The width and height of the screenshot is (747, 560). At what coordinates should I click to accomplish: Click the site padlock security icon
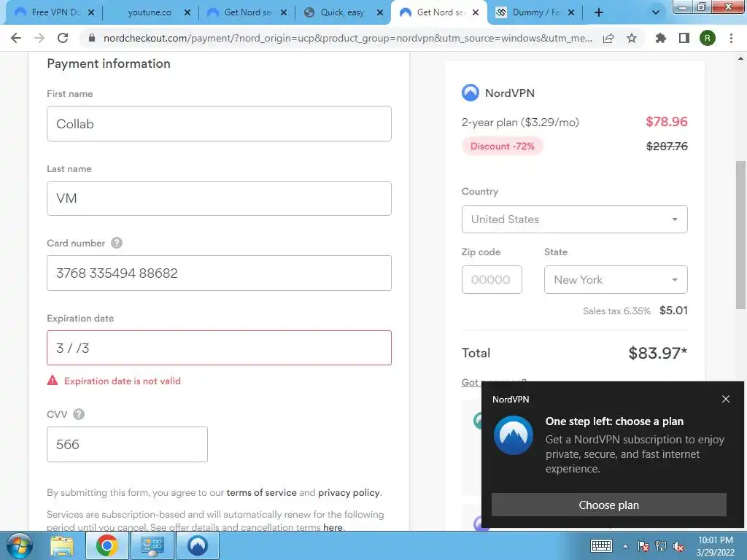(x=92, y=38)
